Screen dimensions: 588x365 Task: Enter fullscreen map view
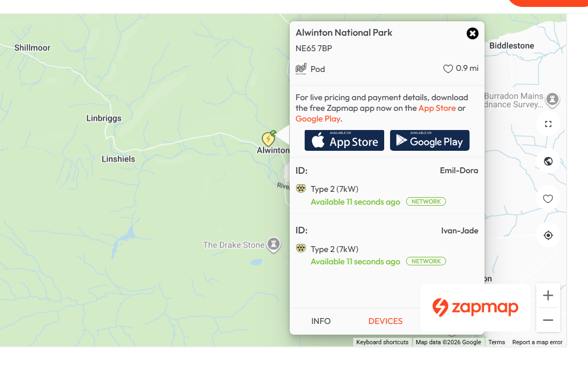point(548,124)
